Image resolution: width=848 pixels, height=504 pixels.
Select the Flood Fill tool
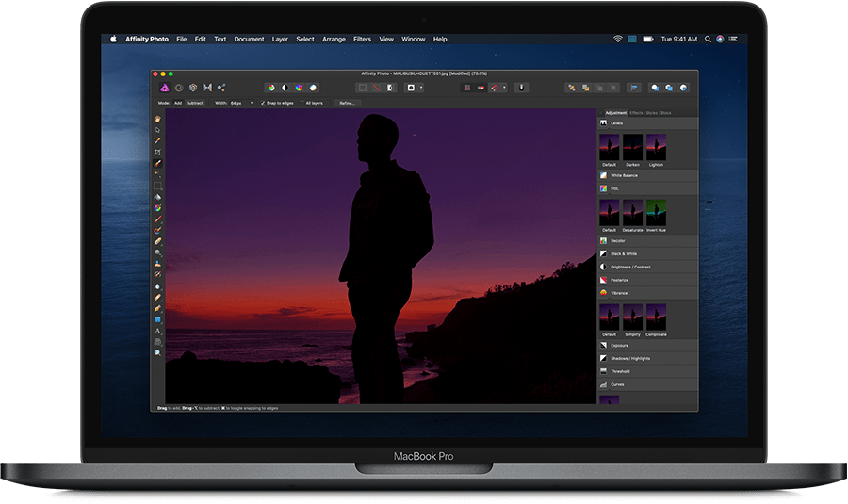[x=157, y=197]
